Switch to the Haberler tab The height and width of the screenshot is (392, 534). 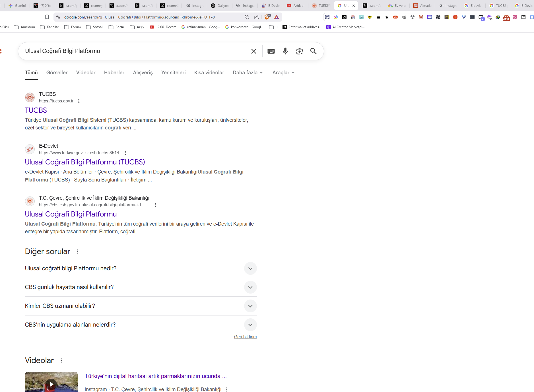pyautogui.click(x=114, y=73)
